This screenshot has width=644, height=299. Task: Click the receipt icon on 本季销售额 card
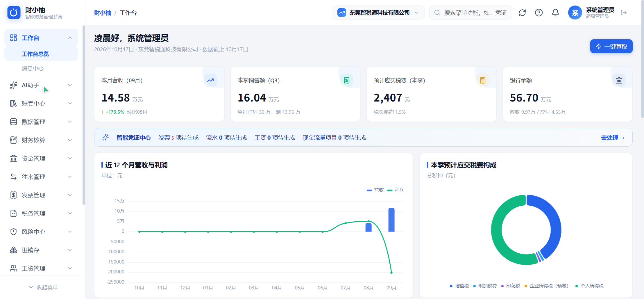point(347,80)
